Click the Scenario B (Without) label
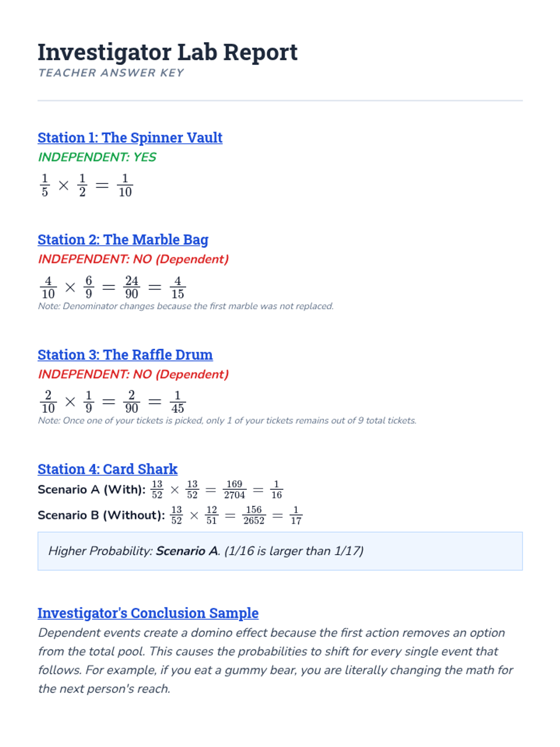Viewport: 560px width, 747px height. pos(101,515)
